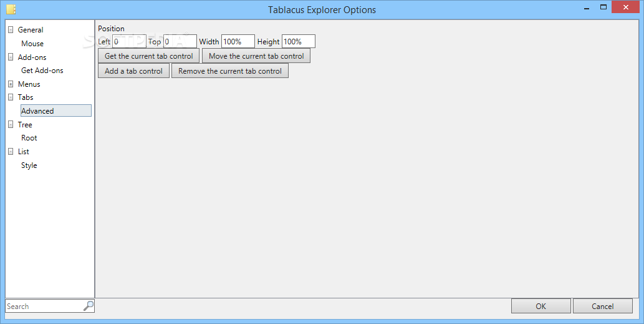Select Get Add-ons in the sidebar
The image size is (644, 324).
(x=42, y=71)
